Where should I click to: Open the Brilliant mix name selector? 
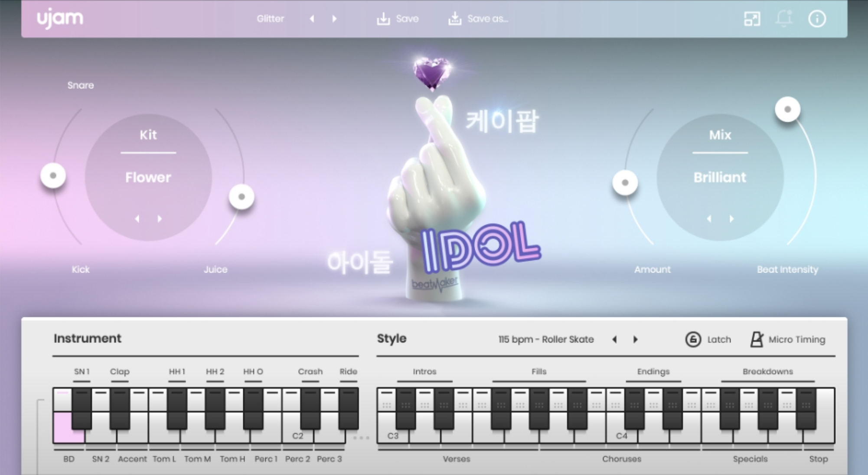click(x=720, y=177)
